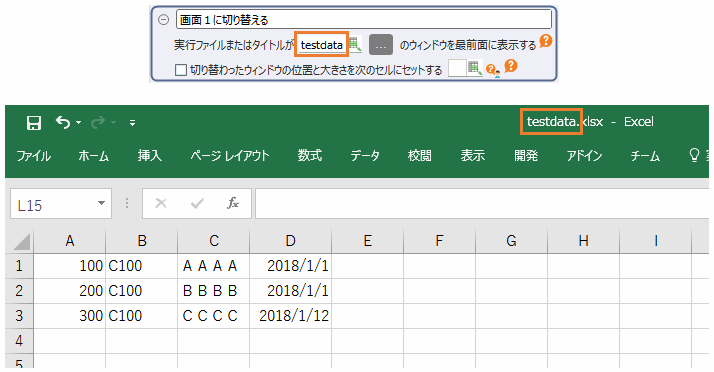Select column I header
This screenshot has height=372, width=714.
pyautogui.click(x=655, y=241)
